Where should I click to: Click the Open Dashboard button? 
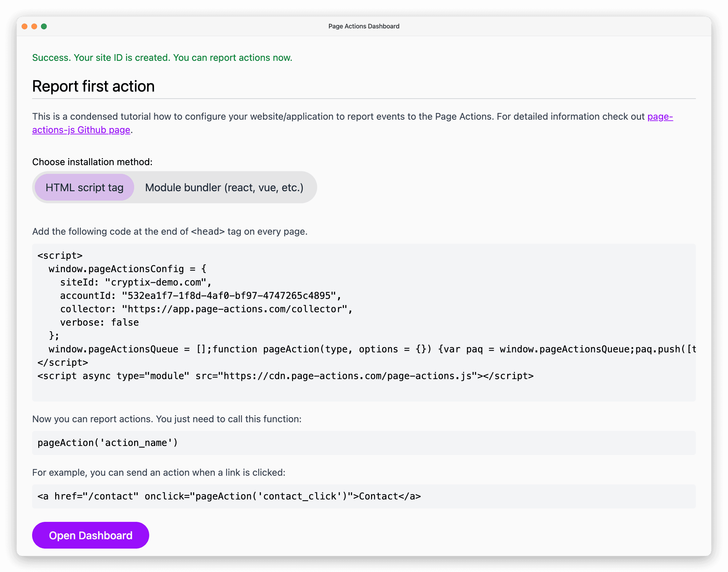tap(90, 535)
